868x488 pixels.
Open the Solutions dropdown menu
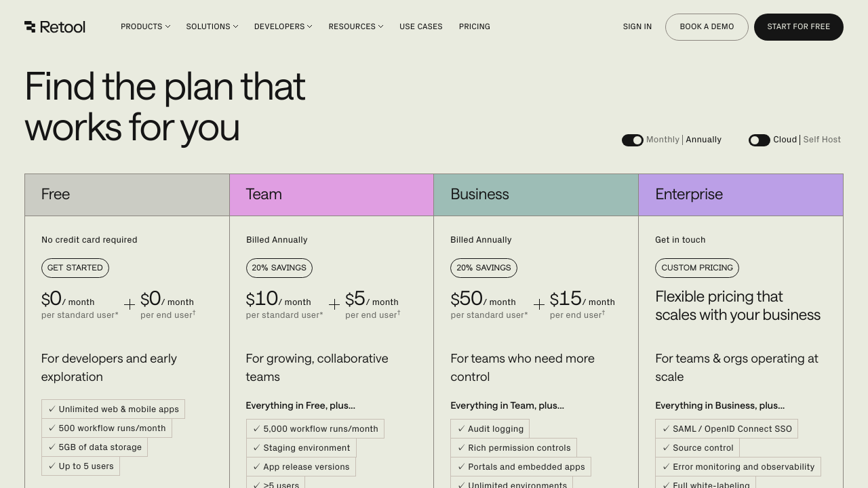212,26
